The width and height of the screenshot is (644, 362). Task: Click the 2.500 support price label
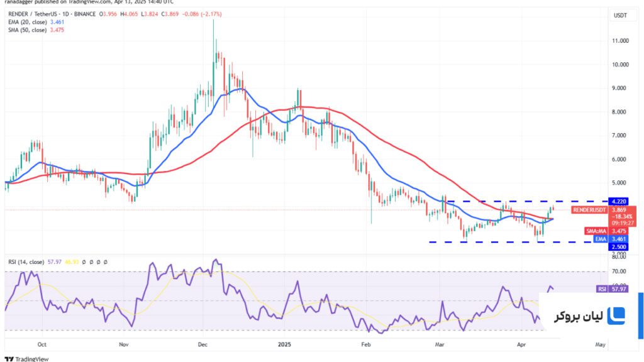[x=619, y=246]
